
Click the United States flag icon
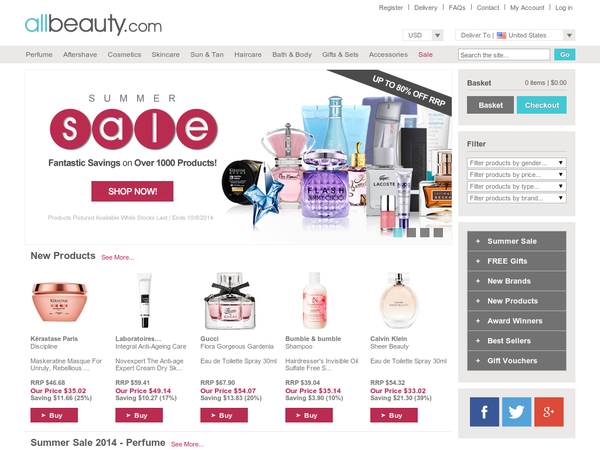click(501, 35)
